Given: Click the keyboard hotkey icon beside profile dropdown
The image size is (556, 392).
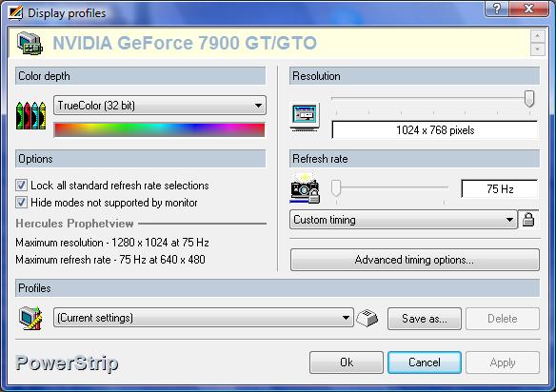Looking at the screenshot, I should (x=367, y=318).
